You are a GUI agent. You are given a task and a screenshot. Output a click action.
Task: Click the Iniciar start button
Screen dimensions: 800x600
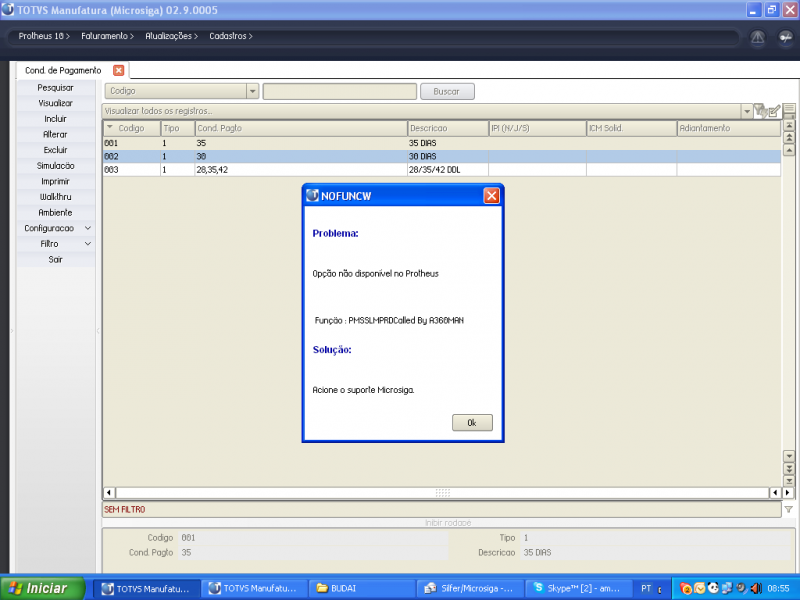42,588
